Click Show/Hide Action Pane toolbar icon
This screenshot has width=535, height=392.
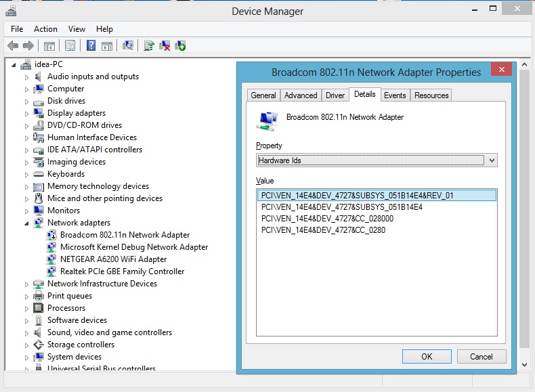[x=107, y=46]
